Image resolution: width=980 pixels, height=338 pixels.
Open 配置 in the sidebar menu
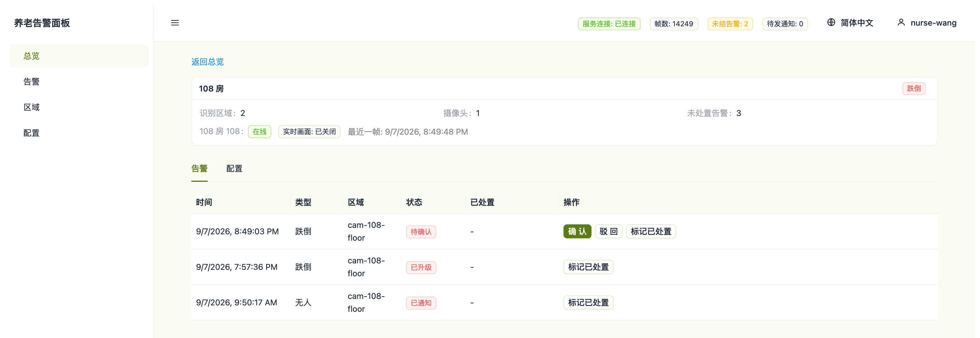tap(79, 133)
